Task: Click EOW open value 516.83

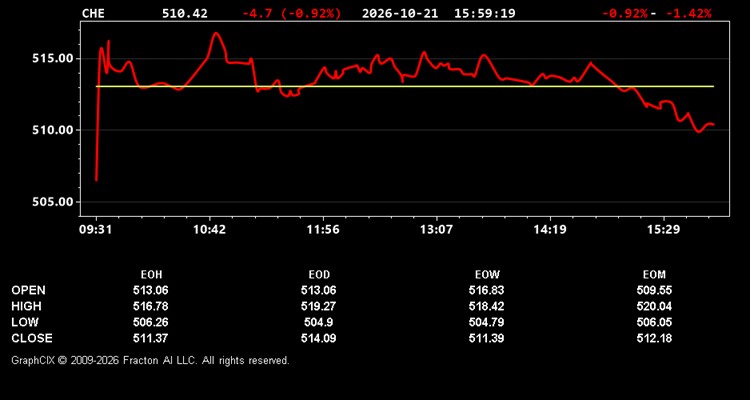Action: click(x=486, y=290)
